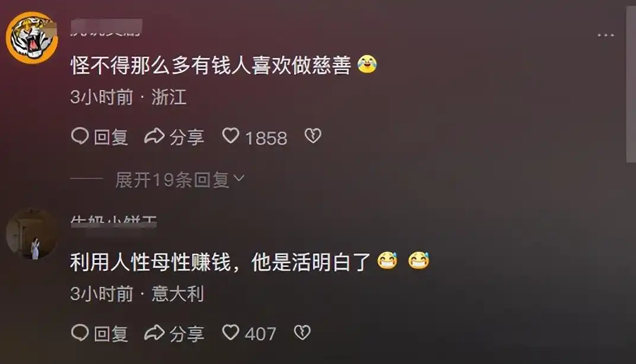Click the comment text about 有钱人喜欢做慈善

211,65
